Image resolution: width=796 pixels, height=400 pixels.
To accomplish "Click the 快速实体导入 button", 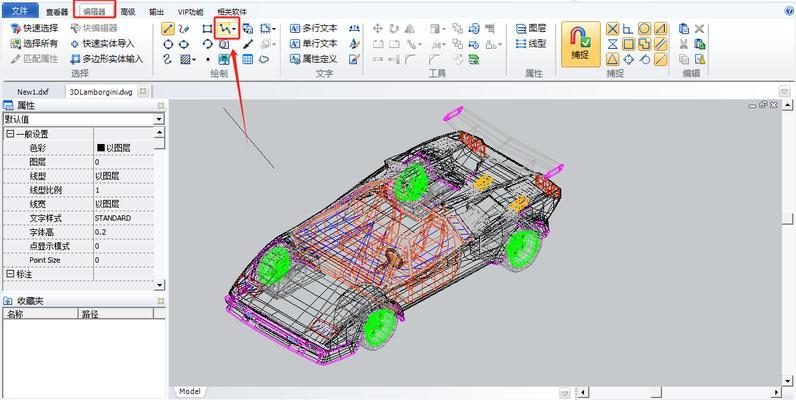I will click(x=102, y=44).
